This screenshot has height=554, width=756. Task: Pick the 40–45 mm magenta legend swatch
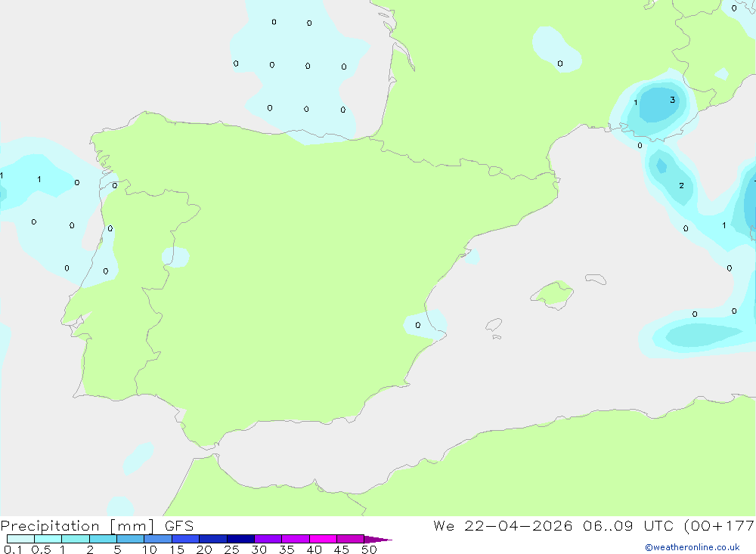[x=323, y=539]
